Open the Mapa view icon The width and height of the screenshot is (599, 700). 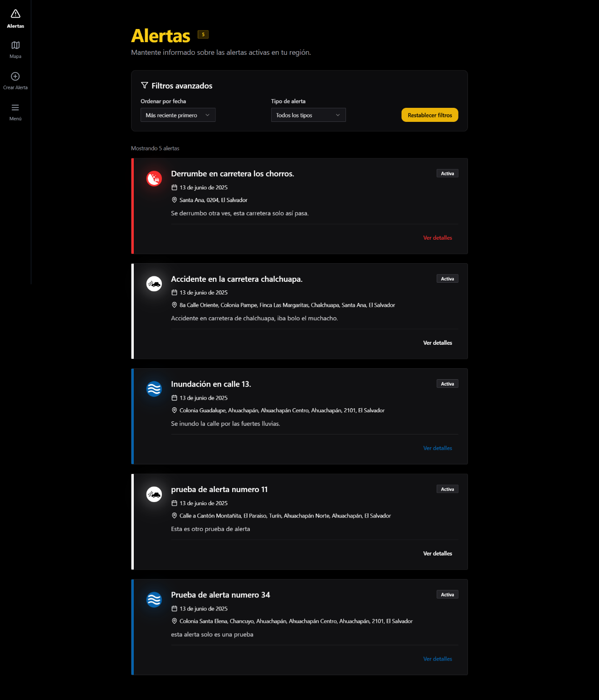coord(15,45)
